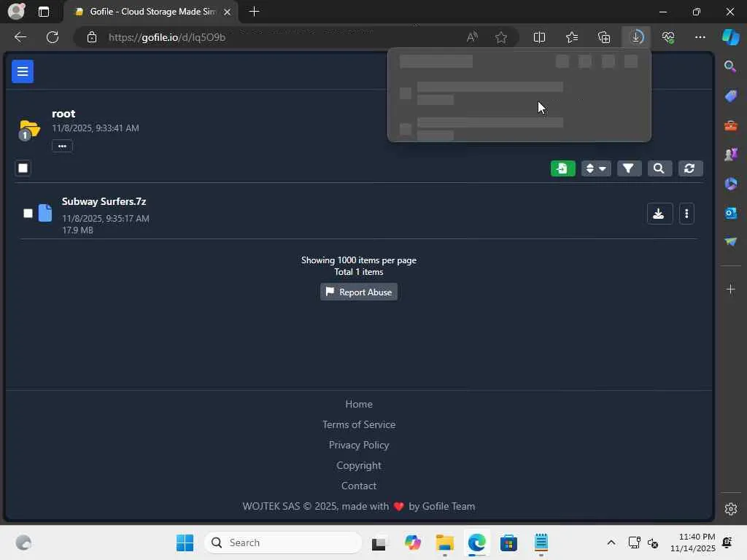Viewport: 747px width, 560px height.
Task: Open the Favorites list
Action: [x=572, y=37]
